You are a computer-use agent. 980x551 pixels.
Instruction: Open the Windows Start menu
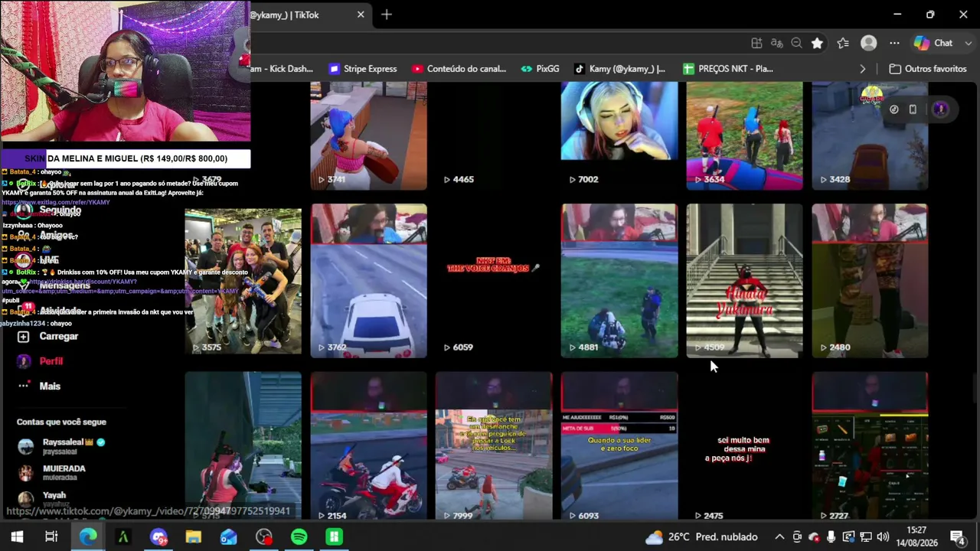17,537
